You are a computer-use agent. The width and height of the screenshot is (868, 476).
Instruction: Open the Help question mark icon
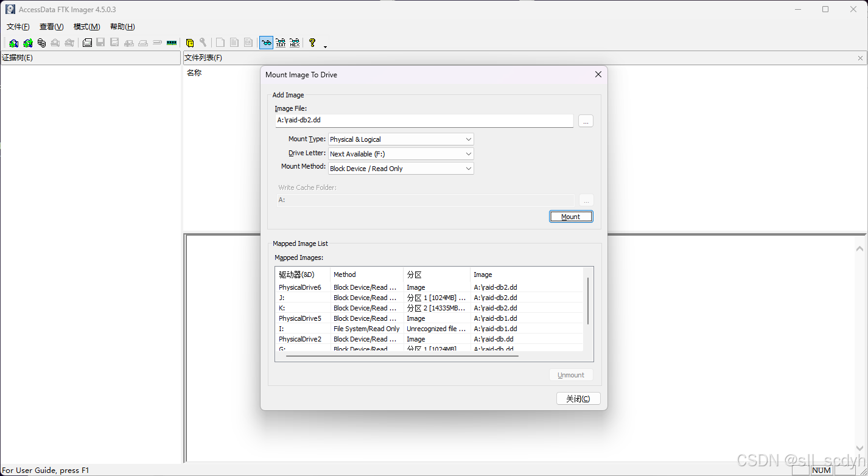tap(312, 43)
